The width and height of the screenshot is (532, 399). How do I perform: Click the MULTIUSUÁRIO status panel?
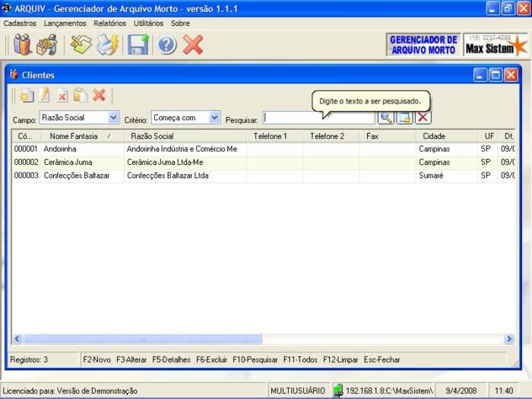[x=298, y=391]
